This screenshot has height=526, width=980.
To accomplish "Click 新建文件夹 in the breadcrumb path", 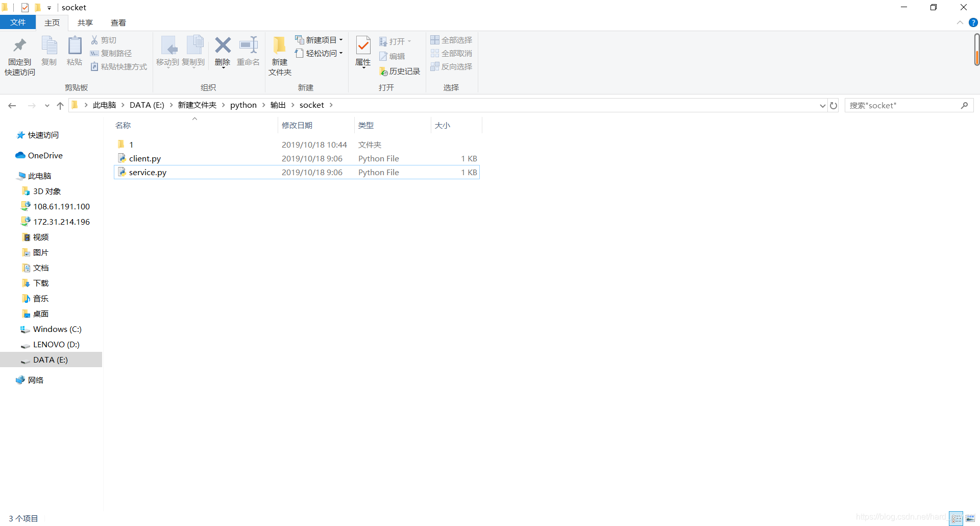I will pos(197,105).
